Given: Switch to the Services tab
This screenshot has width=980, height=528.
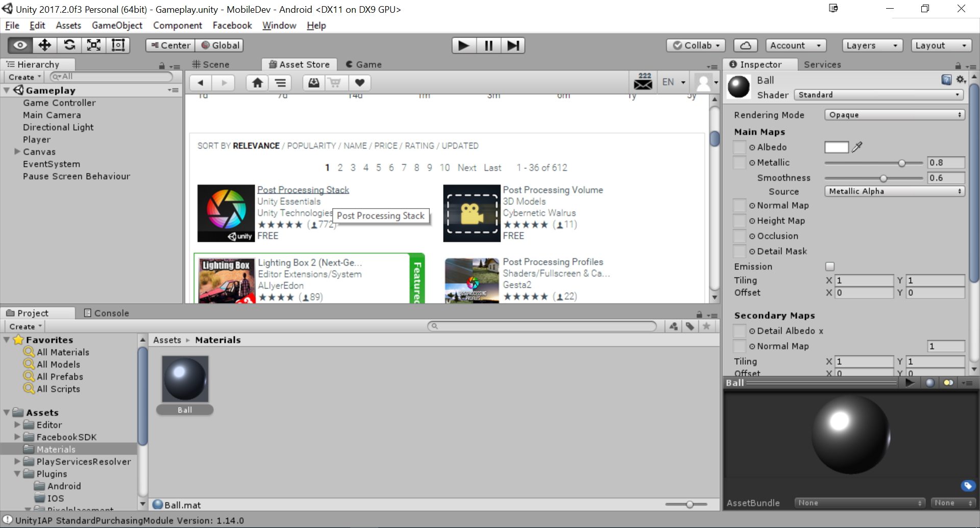Looking at the screenshot, I should [x=822, y=64].
